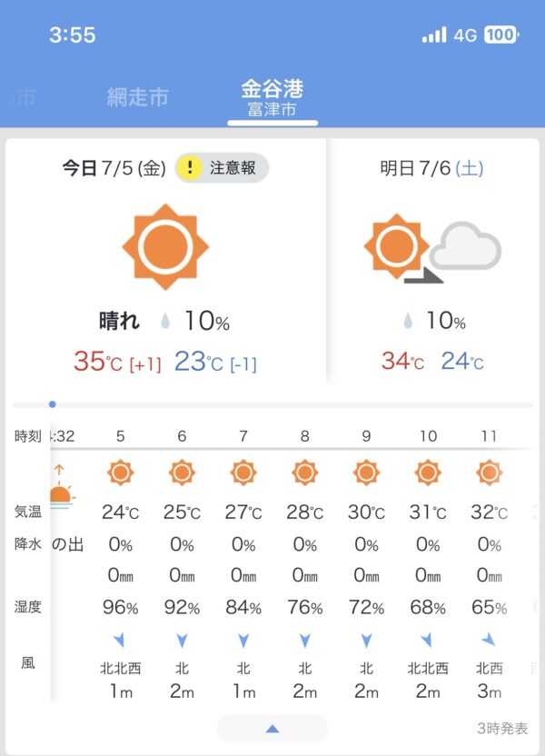Tap today's large sunny weather icon
545x756 pixels.
pos(165,245)
